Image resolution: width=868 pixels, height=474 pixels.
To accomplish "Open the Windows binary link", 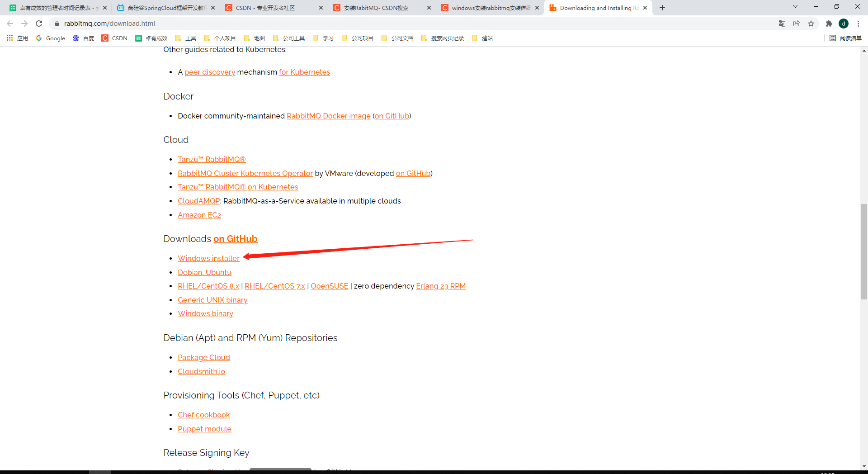I will (x=205, y=313).
